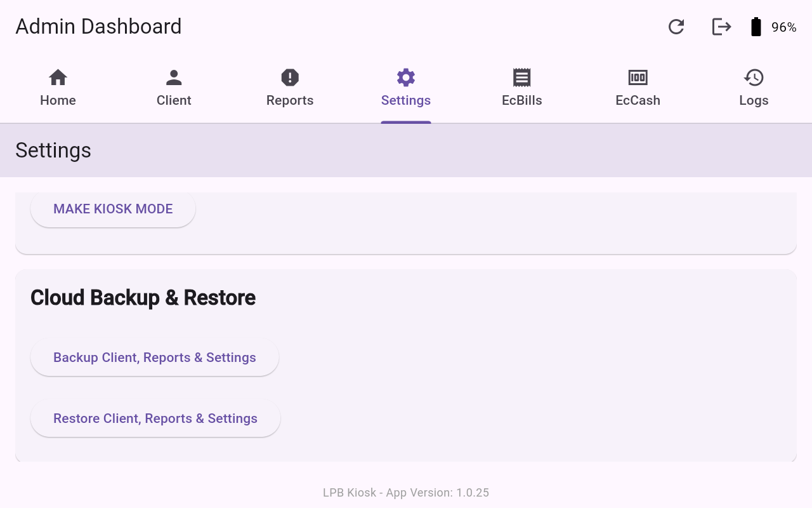Switch to the Client tab label
The height and width of the screenshot is (508, 812).
coord(174,100)
